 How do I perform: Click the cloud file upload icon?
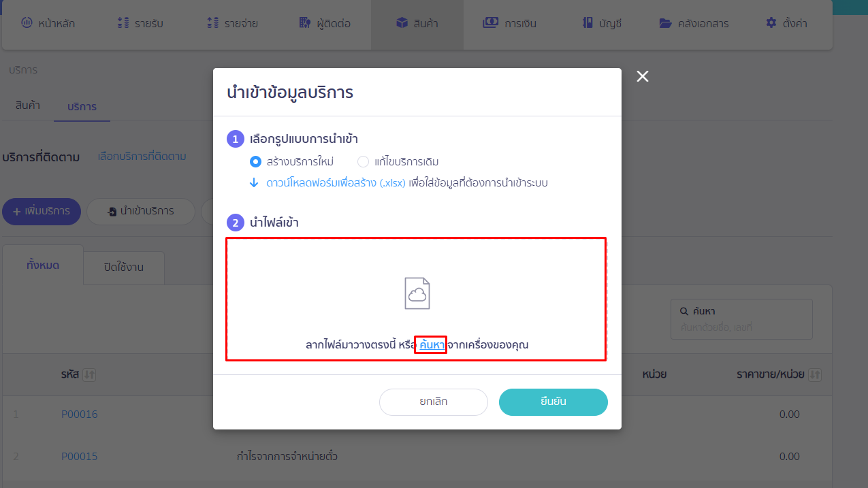[x=417, y=293]
